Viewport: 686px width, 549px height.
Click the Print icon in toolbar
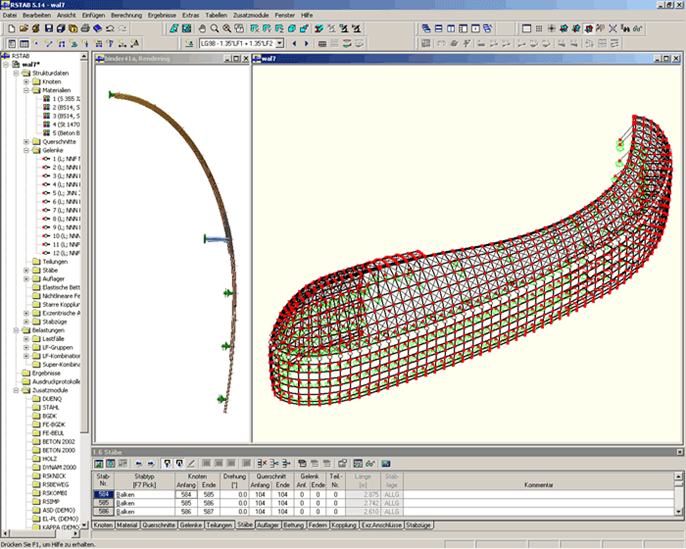point(85,29)
